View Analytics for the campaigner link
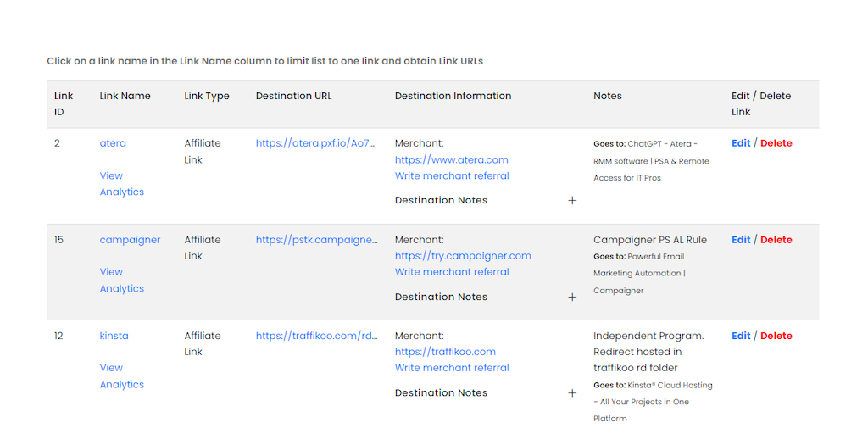 pos(121,281)
